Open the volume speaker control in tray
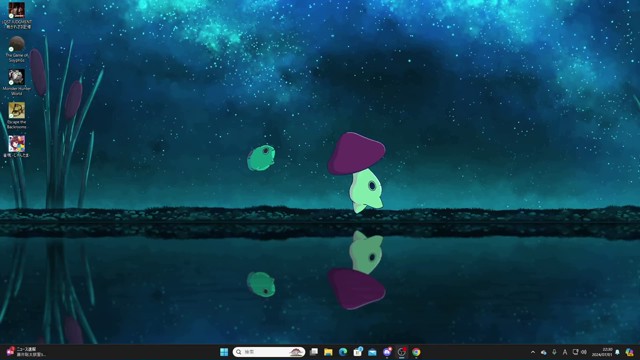This screenshot has height=360, width=640. pos(584,352)
